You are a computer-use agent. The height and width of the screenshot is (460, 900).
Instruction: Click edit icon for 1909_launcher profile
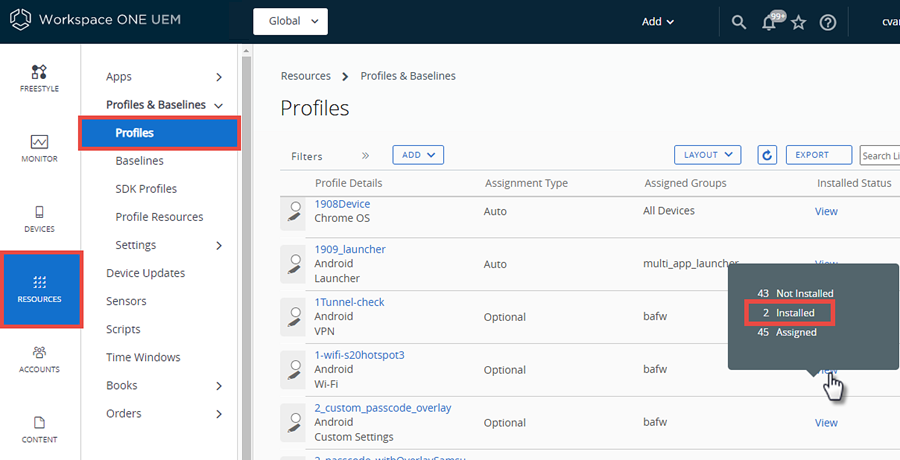293,264
